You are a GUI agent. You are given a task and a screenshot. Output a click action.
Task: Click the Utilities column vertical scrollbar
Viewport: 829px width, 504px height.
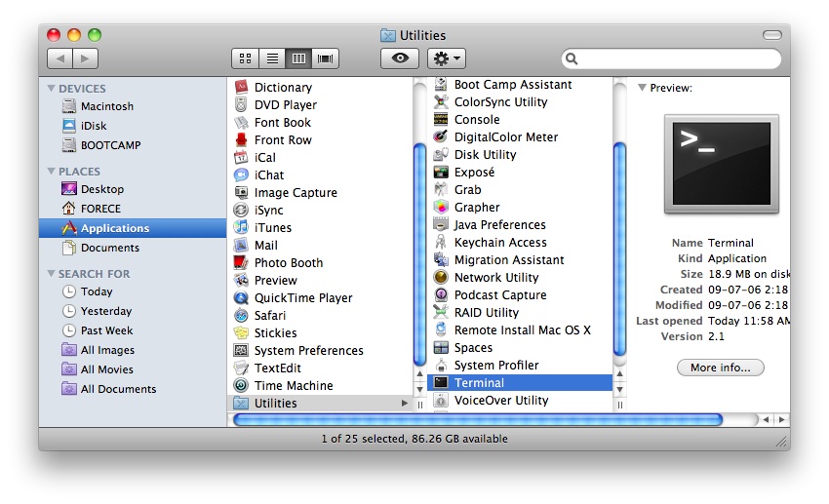pos(619,250)
